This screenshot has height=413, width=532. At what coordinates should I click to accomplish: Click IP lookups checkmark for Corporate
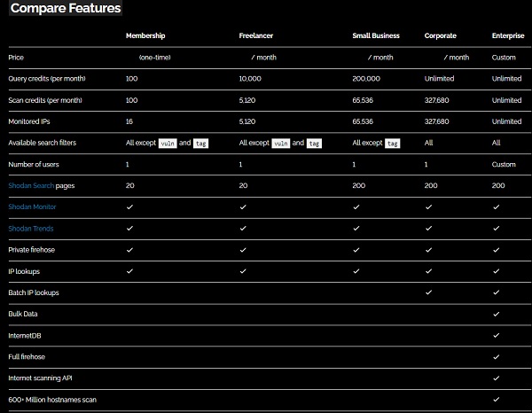(x=429, y=271)
